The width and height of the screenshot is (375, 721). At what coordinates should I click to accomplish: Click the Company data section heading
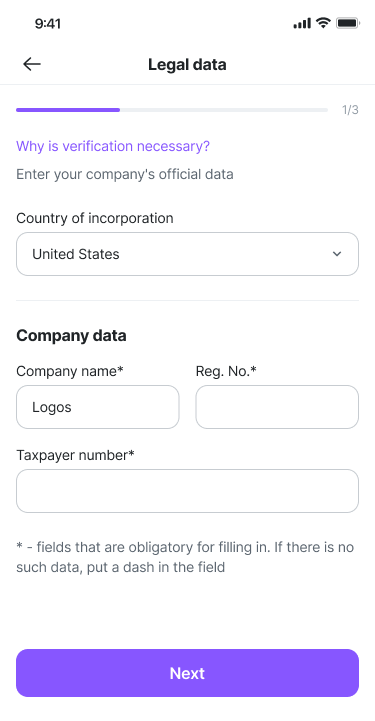[71, 336]
